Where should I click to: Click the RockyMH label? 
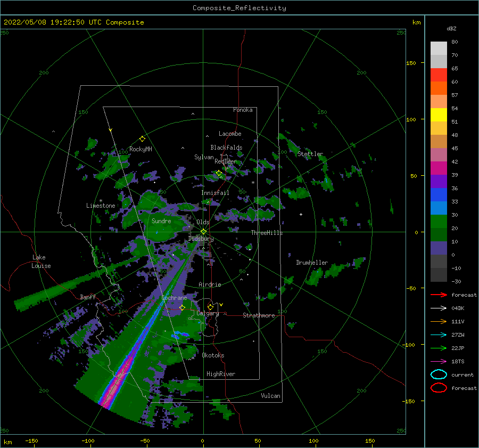[x=141, y=149]
